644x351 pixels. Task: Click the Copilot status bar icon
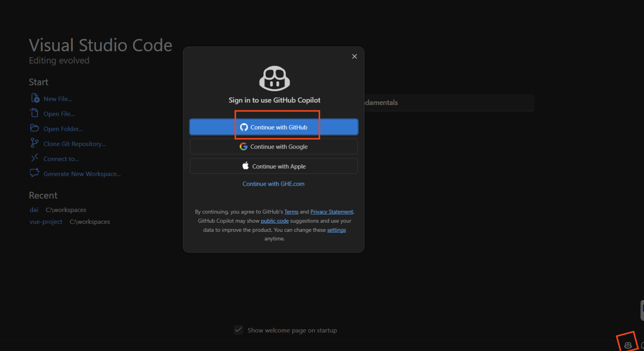(628, 345)
